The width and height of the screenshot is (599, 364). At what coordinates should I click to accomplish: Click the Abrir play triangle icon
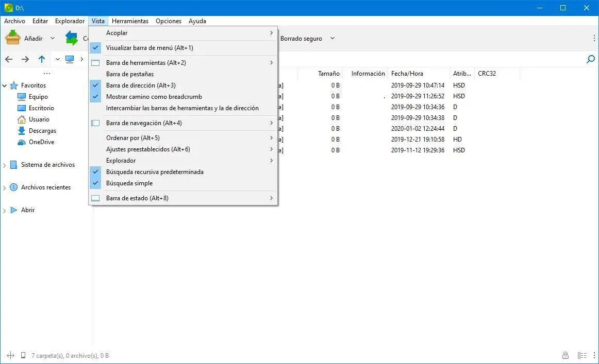pyautogui.click(x=14, y=210)
